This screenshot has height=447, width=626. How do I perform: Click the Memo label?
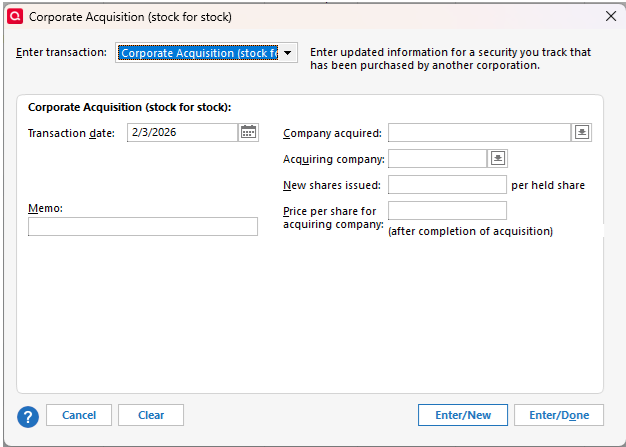[45, 208]
